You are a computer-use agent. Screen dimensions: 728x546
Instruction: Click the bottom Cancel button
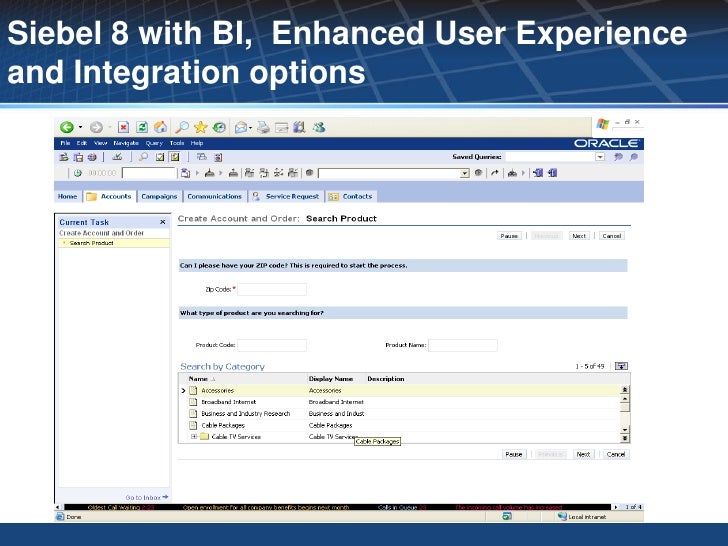[x=616, y=454]
